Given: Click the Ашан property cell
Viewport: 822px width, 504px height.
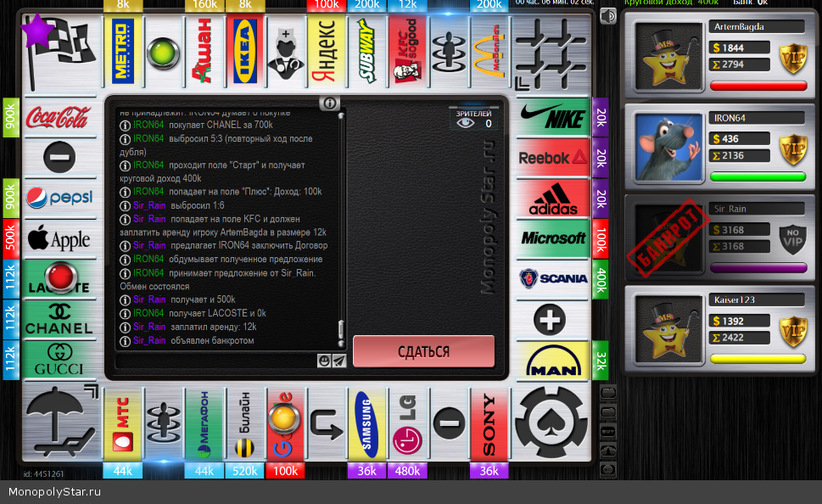Looking at the screenshot, I should point(204,51).
